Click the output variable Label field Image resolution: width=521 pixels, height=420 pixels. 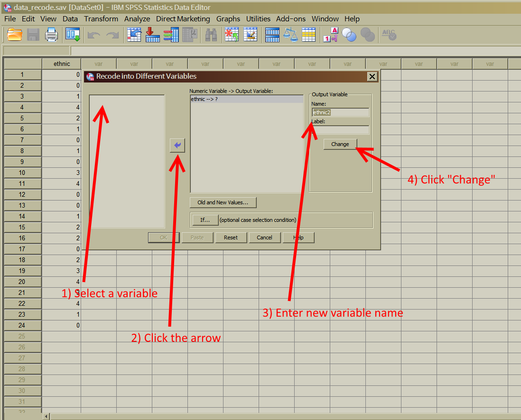point(341,130)
